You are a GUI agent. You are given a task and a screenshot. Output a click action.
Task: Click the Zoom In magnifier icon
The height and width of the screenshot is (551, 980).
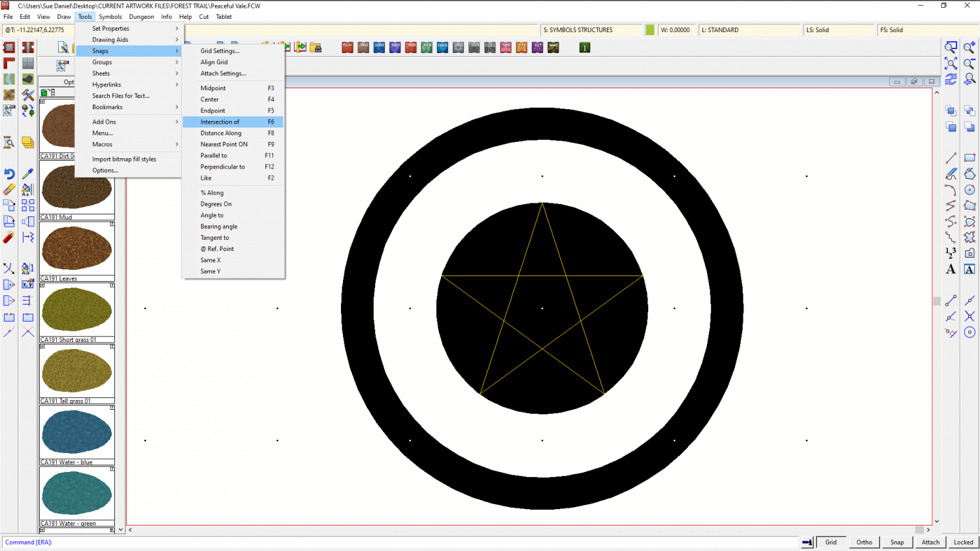(x=970, y=47)
